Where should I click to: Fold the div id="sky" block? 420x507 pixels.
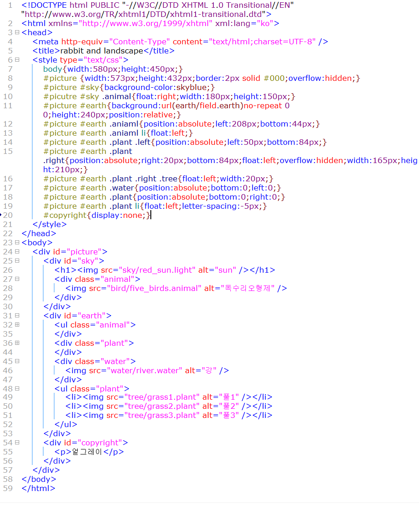click(x=17, y=261)
